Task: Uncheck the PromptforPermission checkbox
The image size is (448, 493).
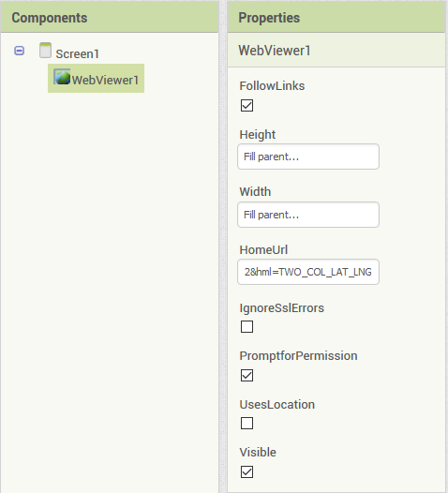Action: point(246,376)
